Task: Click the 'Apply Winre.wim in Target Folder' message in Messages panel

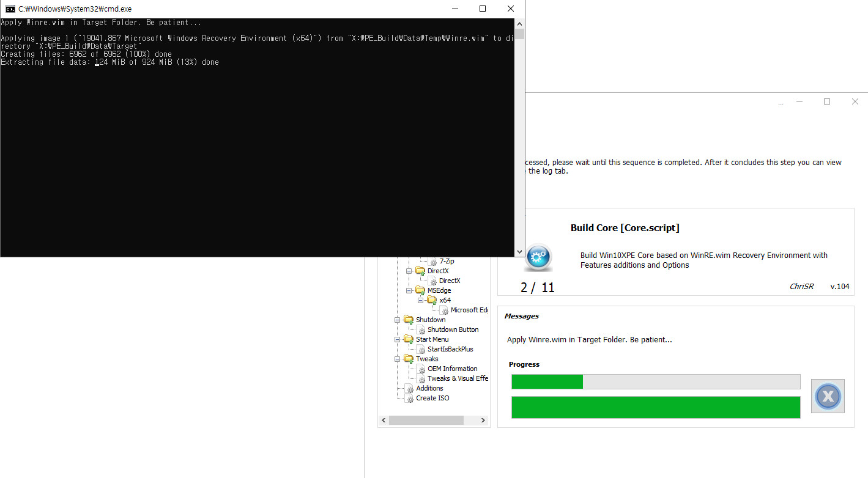Action: coord(590,340)
